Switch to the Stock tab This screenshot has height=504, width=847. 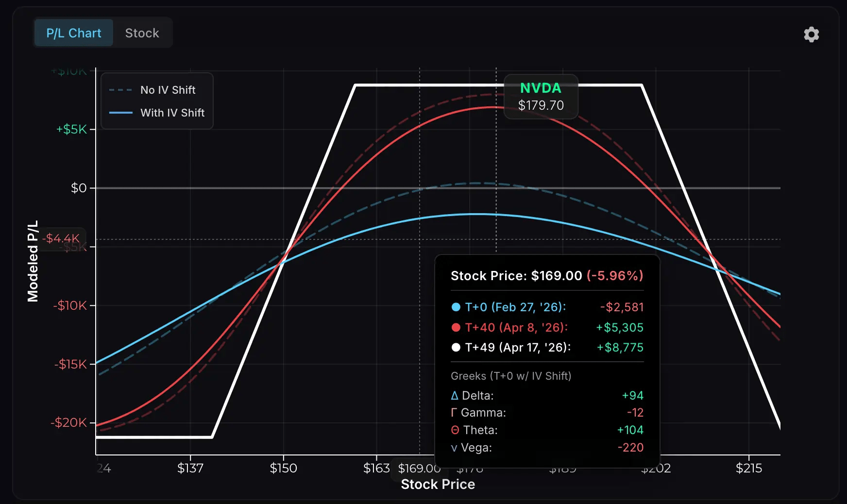click(142, 33)
